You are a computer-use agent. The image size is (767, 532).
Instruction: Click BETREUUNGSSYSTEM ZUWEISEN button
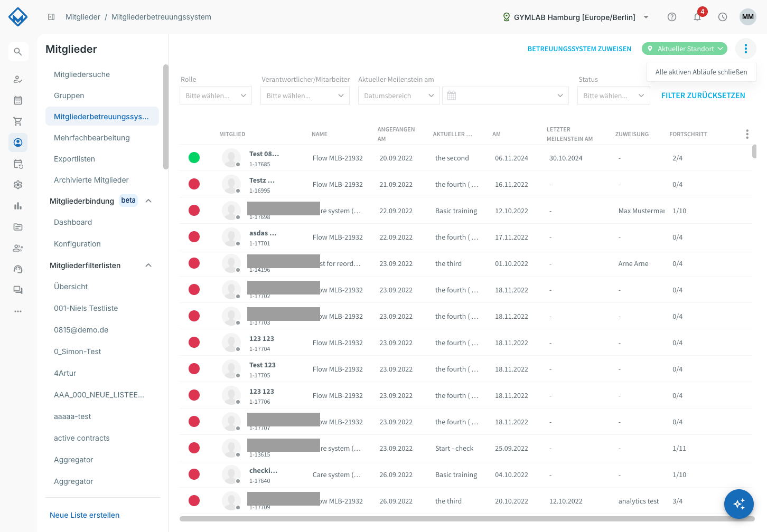(x=579, y=49)
